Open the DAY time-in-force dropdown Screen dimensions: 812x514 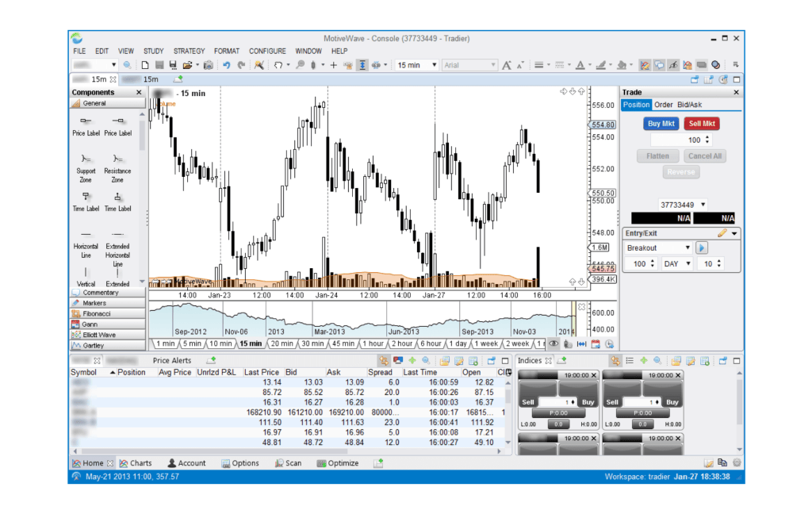pyautogui.click(x=677, y=263)
